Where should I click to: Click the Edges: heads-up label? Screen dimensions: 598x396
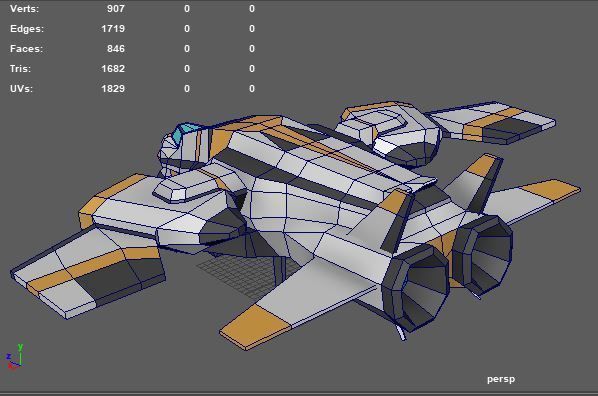click(x=27, y=29)
